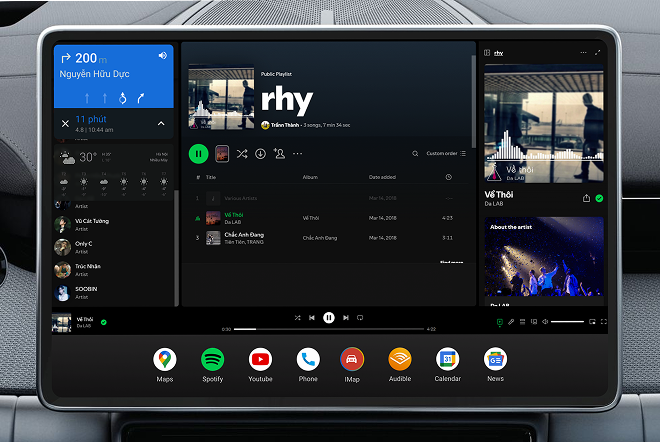Image resolution: width=660 pixels, height=442 pixels.
Task: Search within the playlist
Action: [415, 154]
